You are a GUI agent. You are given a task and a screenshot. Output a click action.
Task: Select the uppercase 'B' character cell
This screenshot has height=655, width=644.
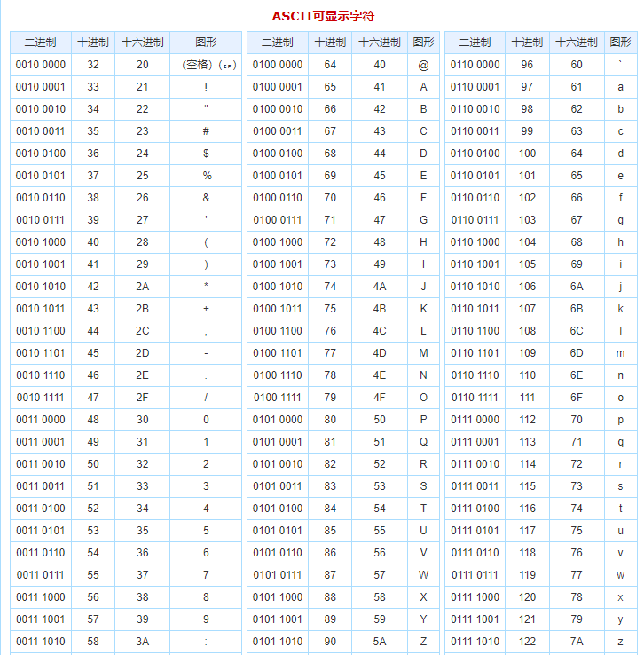point(423,109)
